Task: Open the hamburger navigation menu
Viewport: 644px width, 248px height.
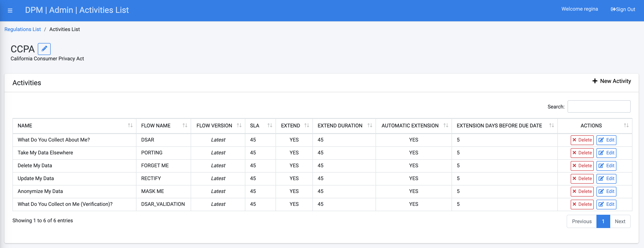Action: point(10,10)
